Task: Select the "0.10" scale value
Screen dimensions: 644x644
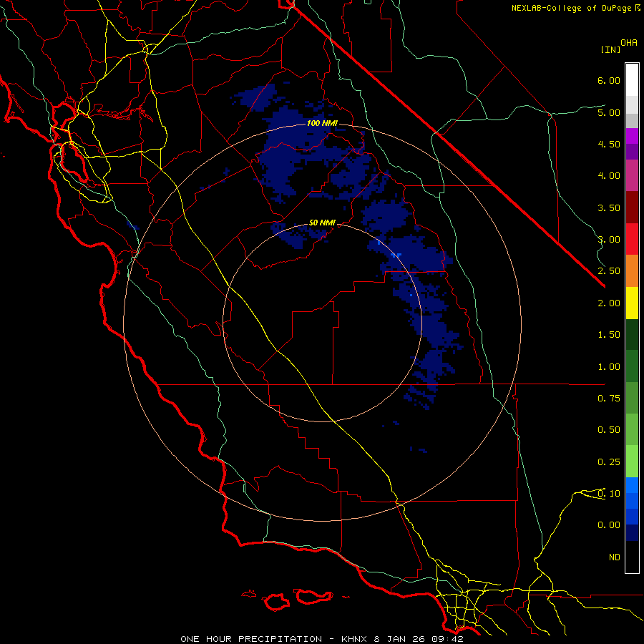Action: tap(609, 493)
